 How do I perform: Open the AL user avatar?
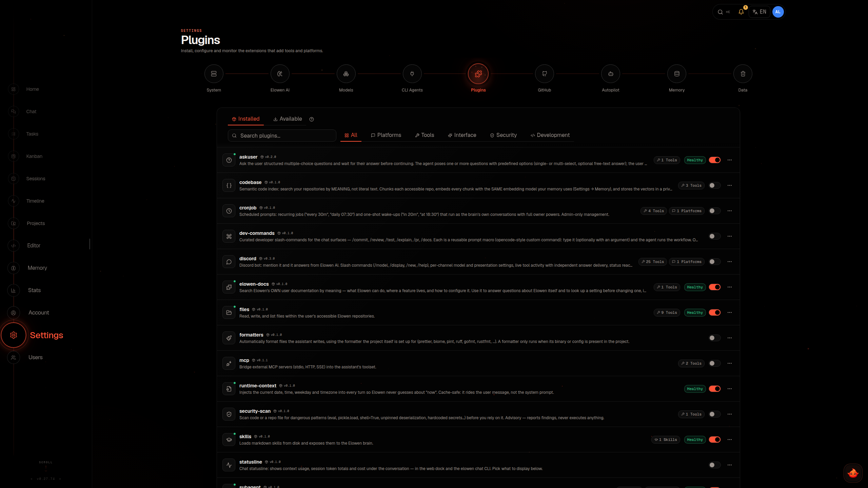(778, 12)
